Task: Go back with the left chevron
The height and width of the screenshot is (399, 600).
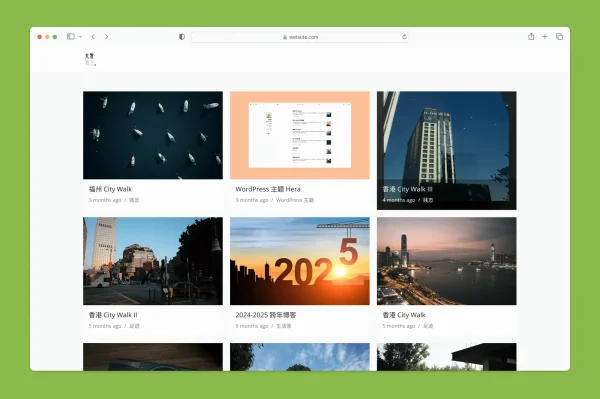Action: [x=93, y=37]
